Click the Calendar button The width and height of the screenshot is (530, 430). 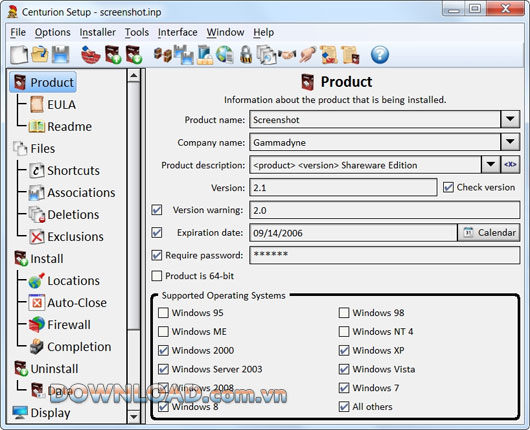tap(489, 233)
